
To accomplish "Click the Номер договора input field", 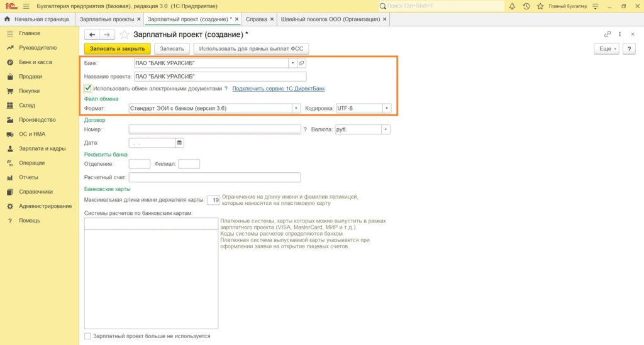I will coord(214,129).
